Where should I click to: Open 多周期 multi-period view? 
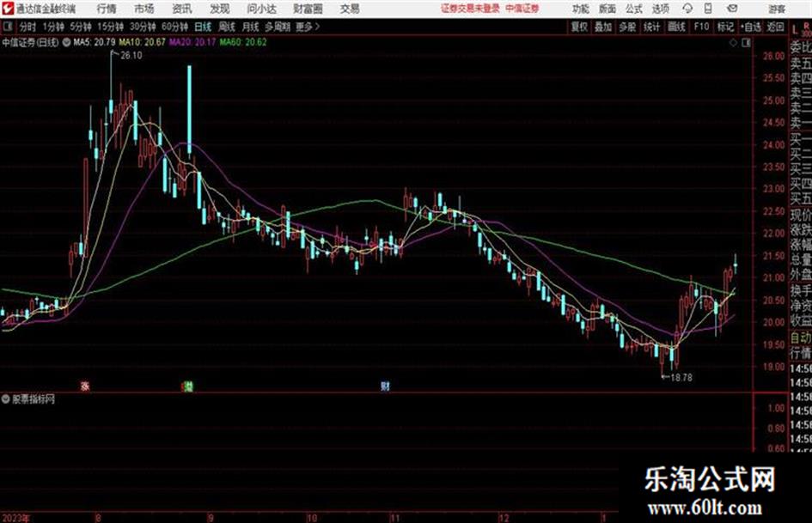point(278,27)
